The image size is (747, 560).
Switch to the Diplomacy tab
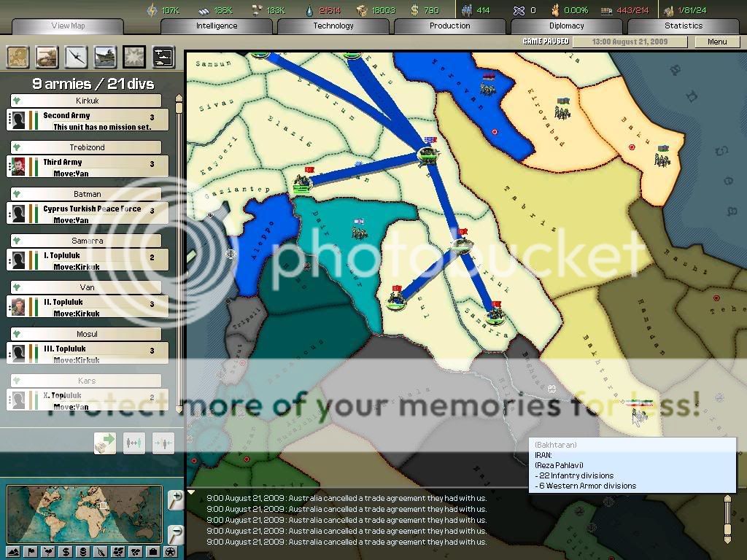point(566,26)
